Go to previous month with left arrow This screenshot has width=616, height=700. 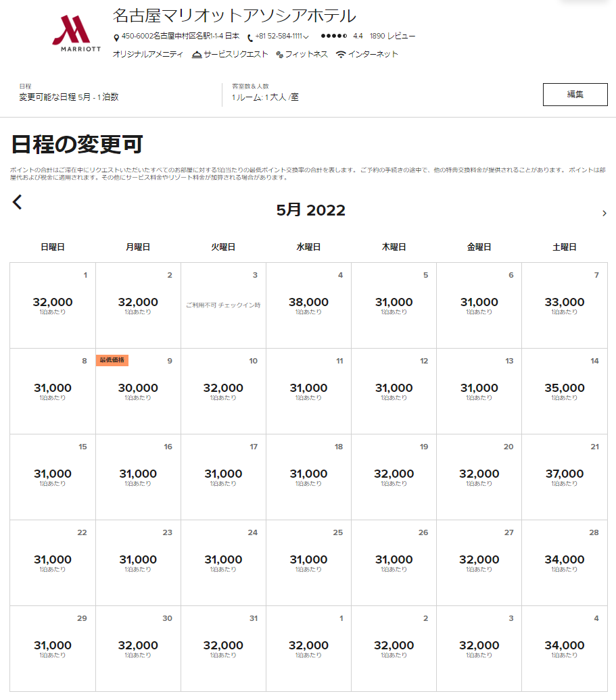(x=18, y=202)
